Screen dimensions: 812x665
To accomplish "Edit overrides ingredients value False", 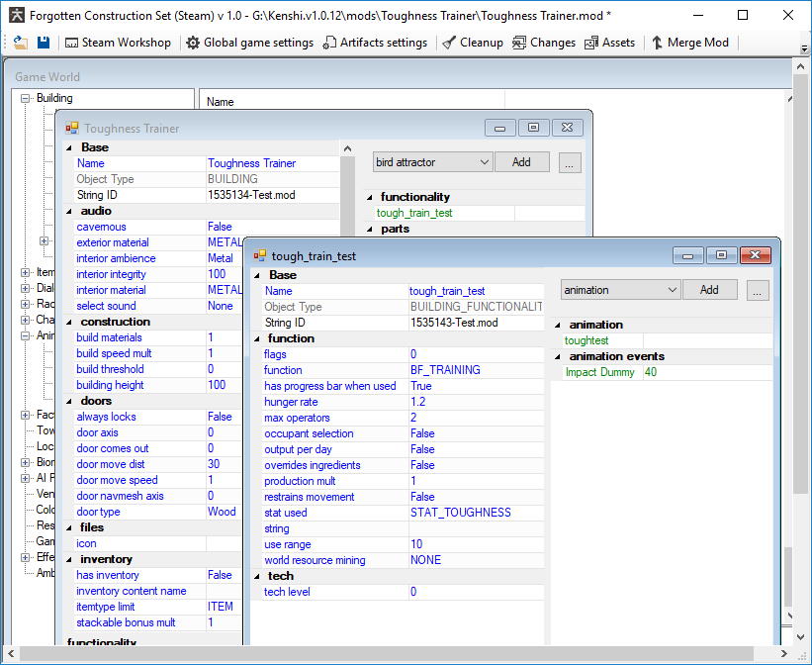I will pyautogui.click(x=476, y=465).
